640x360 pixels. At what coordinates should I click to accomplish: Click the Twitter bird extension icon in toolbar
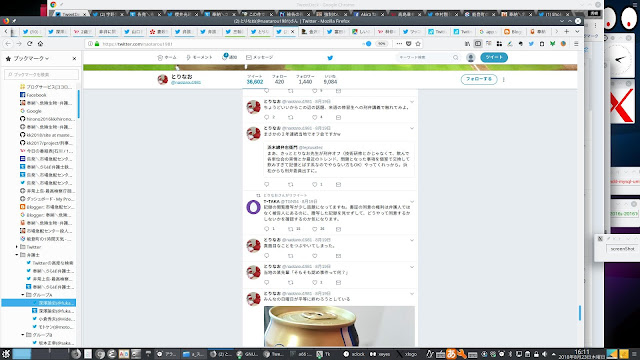[531, 44]
